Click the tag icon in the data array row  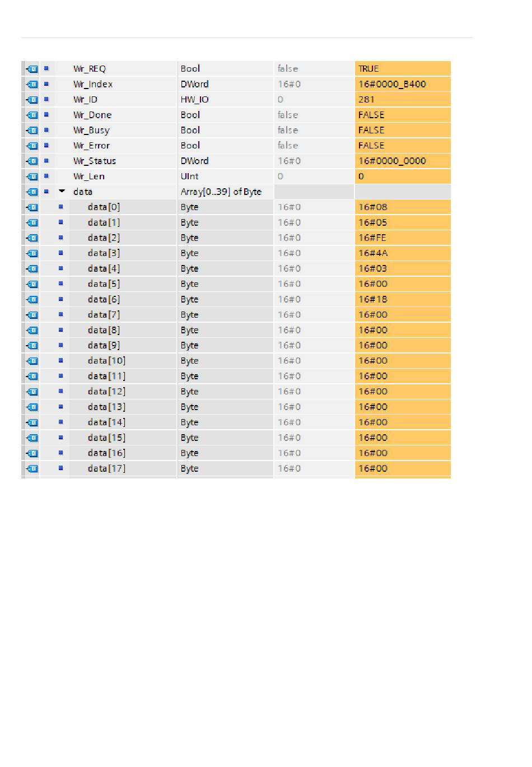pos(32,192)
